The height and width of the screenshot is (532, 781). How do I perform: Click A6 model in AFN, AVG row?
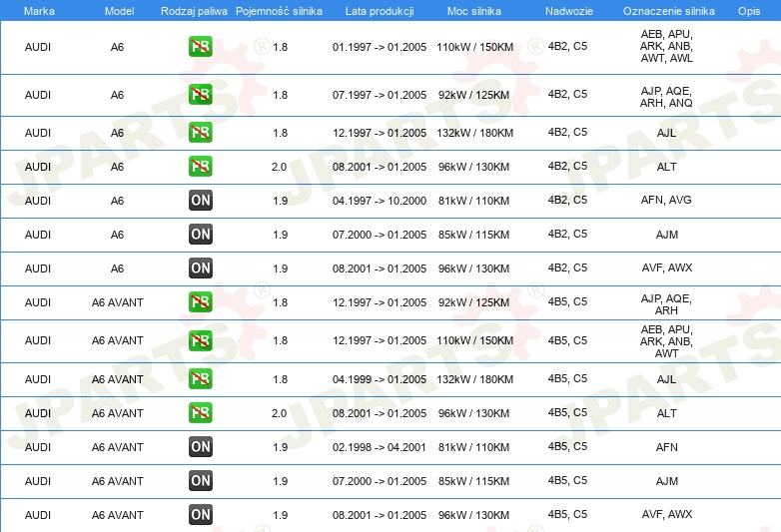pyautogui.click(x=117, y=201)
